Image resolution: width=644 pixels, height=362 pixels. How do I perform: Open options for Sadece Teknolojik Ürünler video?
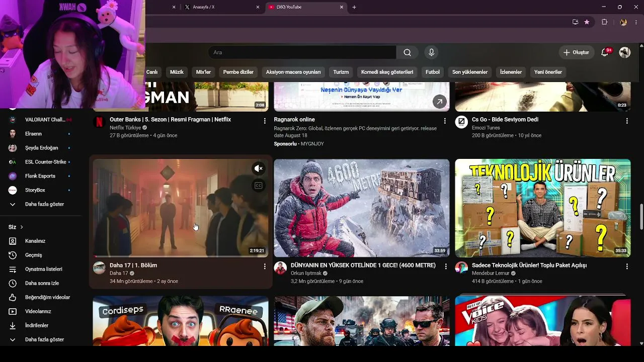coord(627,266)
